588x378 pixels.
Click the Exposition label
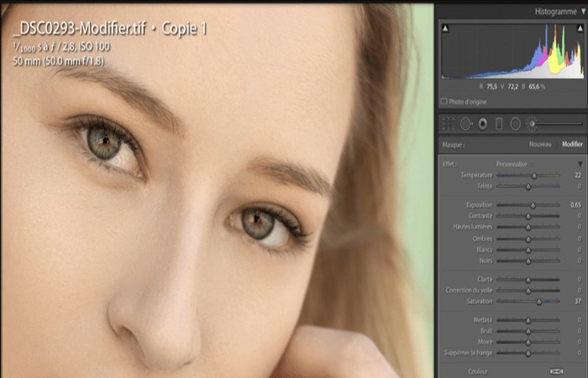pos(480,205)
